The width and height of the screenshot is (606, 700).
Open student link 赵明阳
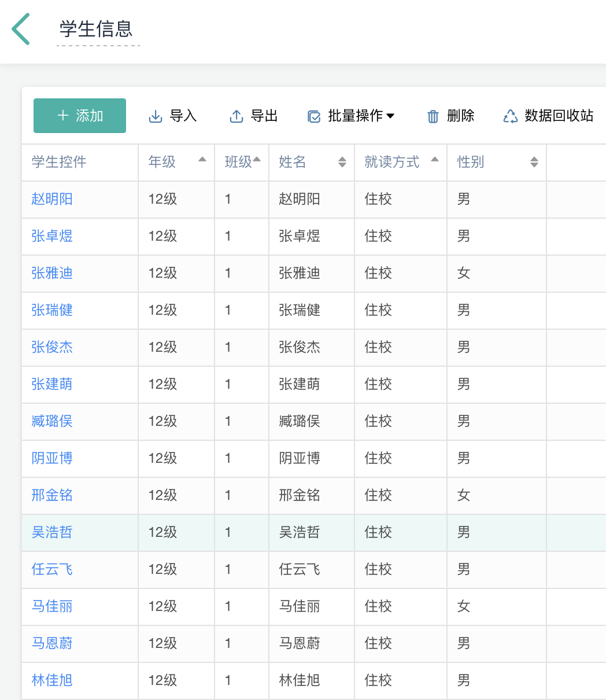(52, 199)
